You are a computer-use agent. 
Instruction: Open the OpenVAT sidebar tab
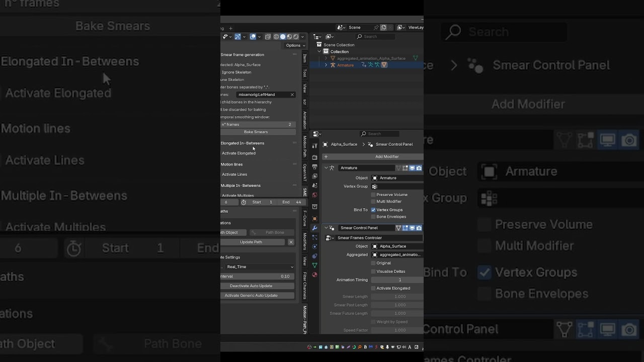tap(304, 173)
